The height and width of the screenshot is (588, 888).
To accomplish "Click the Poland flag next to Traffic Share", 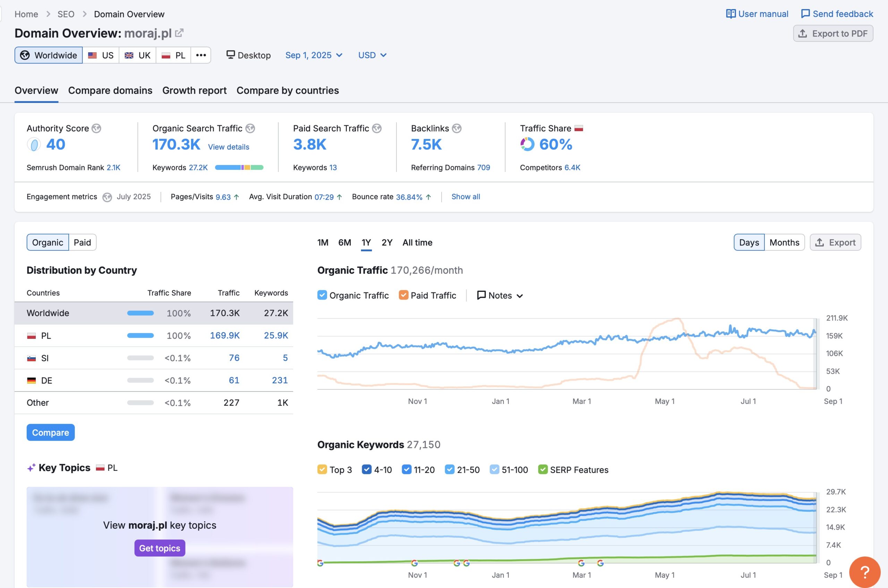I will coord(579,128).
